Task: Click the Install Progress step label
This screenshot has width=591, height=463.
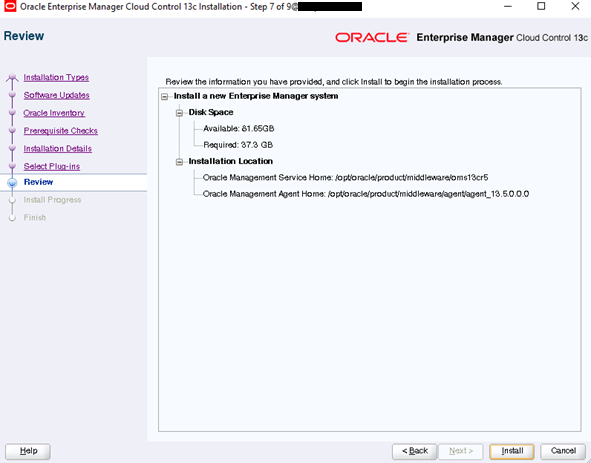Action: click(x=52, y=200)
